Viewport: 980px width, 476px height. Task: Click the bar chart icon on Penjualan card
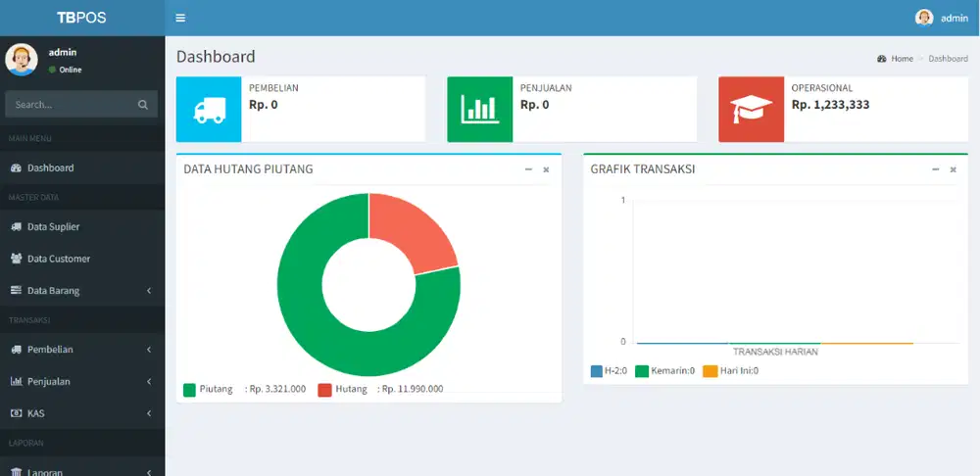pyautogui.click(x=479, y=110)
